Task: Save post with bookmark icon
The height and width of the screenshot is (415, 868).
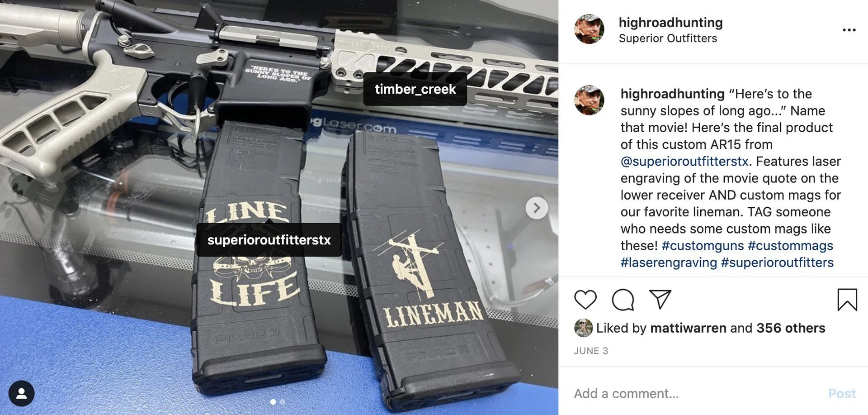Action: (x=847, y=300)
